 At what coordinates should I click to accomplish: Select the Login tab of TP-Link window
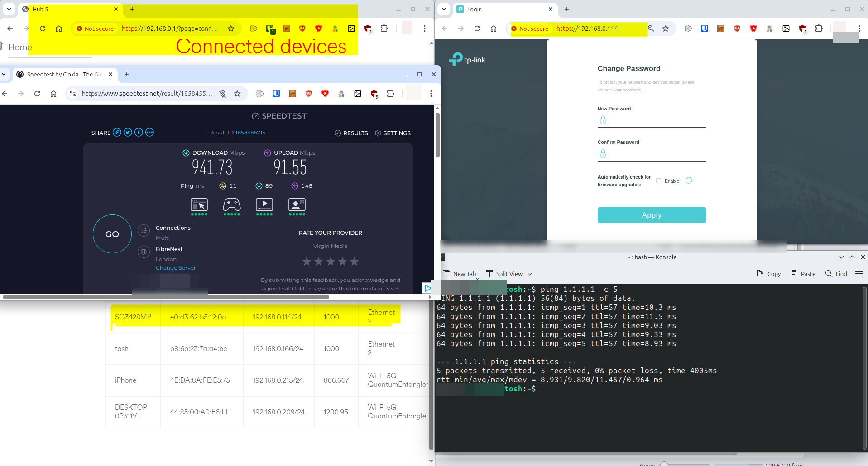tap(505, 9)
